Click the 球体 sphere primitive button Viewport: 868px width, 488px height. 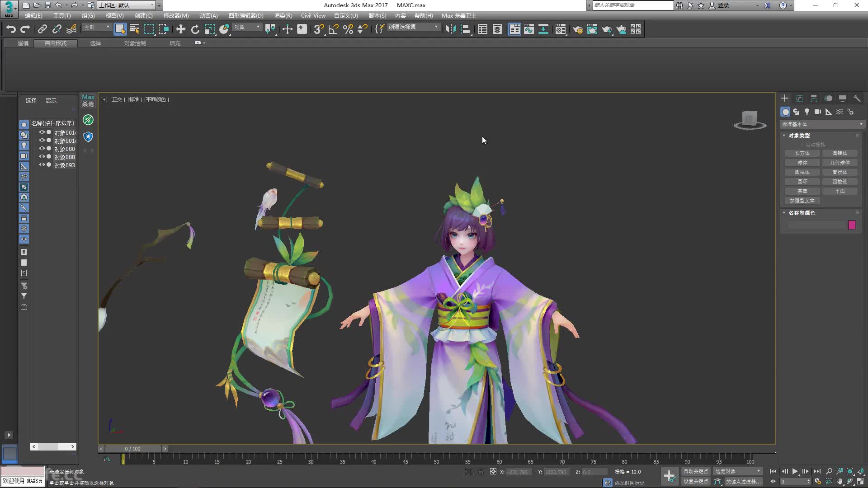coord(802,163)
